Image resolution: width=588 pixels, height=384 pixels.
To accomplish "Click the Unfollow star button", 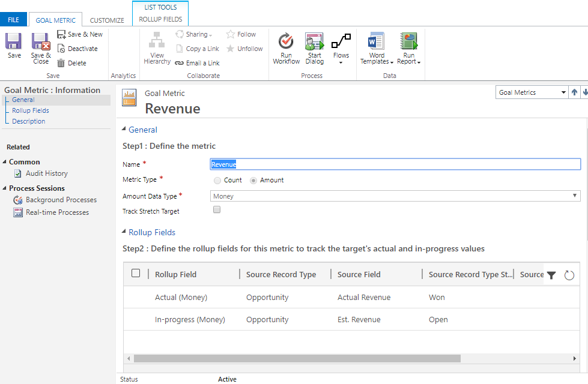I will pos(244,49).
